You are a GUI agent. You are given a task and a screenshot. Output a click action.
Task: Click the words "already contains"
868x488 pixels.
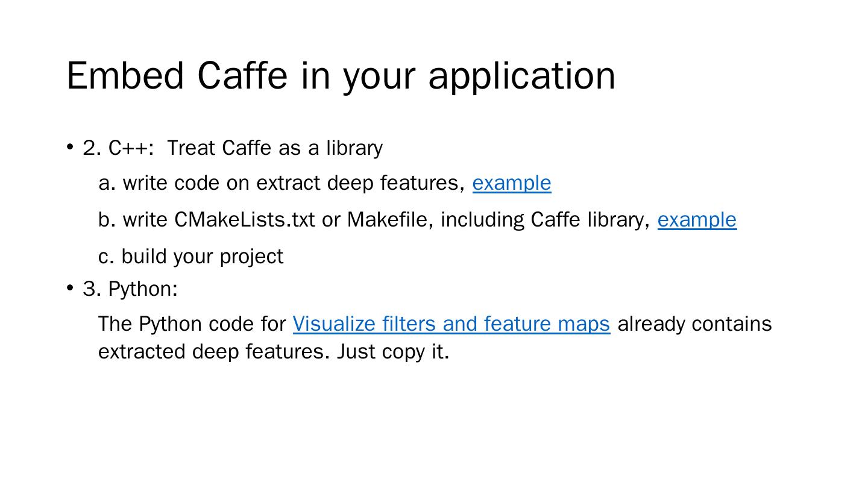pos(694,324)
